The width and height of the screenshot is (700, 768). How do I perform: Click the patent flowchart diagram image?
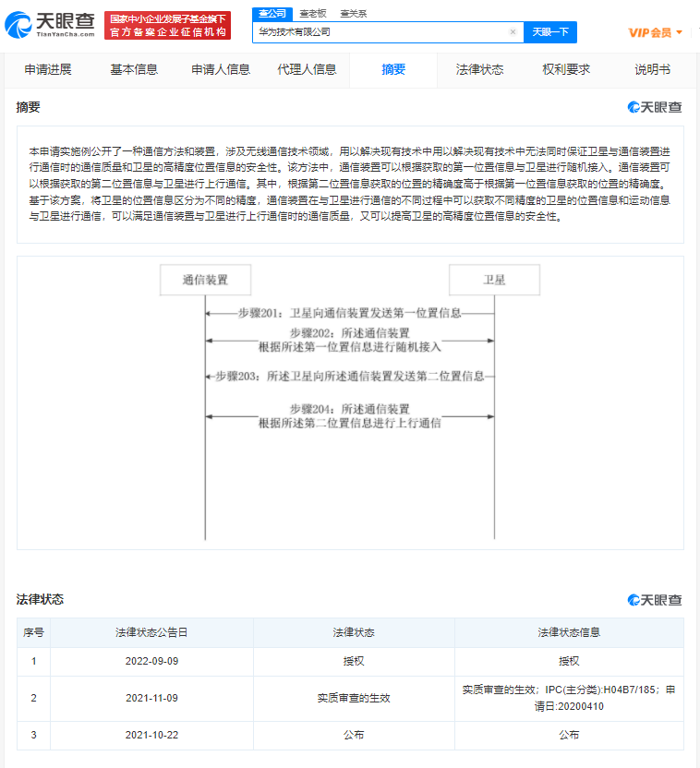tap(350, 402)
